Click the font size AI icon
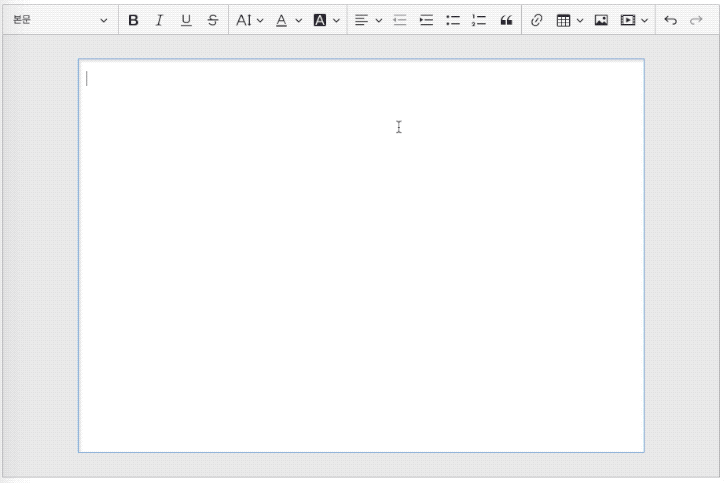This screenshot has height=483, width=724. [243, 20]
